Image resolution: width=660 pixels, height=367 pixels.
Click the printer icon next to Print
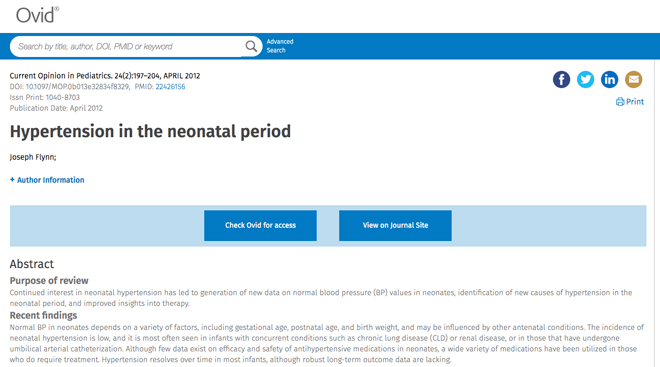tap(620, 101)
